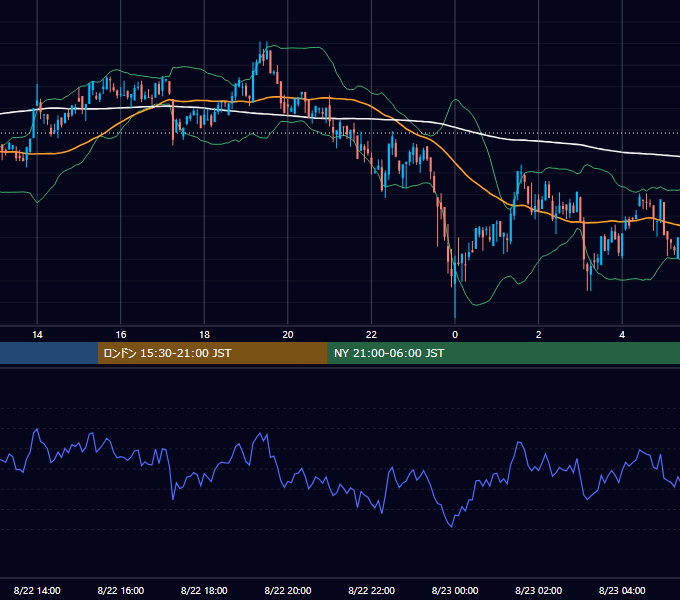Click the 14 hour label on chart axis
The height and width of the screenshot is (600, 680).
point(37,335)
